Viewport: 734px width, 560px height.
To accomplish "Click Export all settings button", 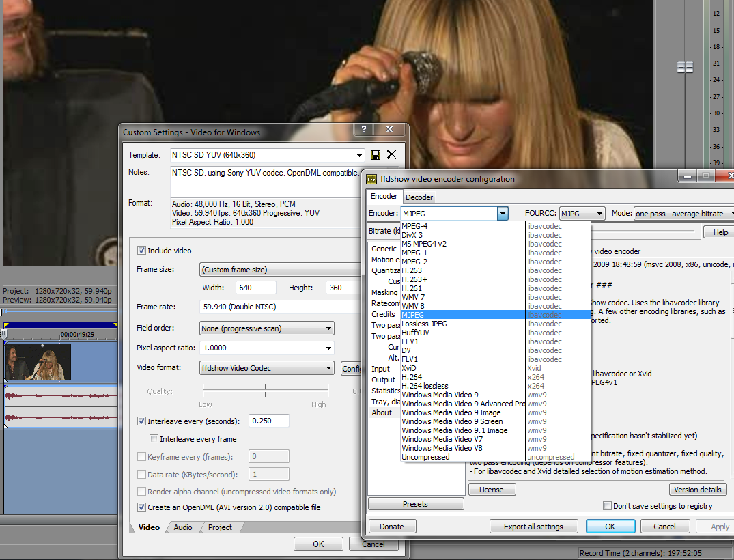I will tap(534, 527).
